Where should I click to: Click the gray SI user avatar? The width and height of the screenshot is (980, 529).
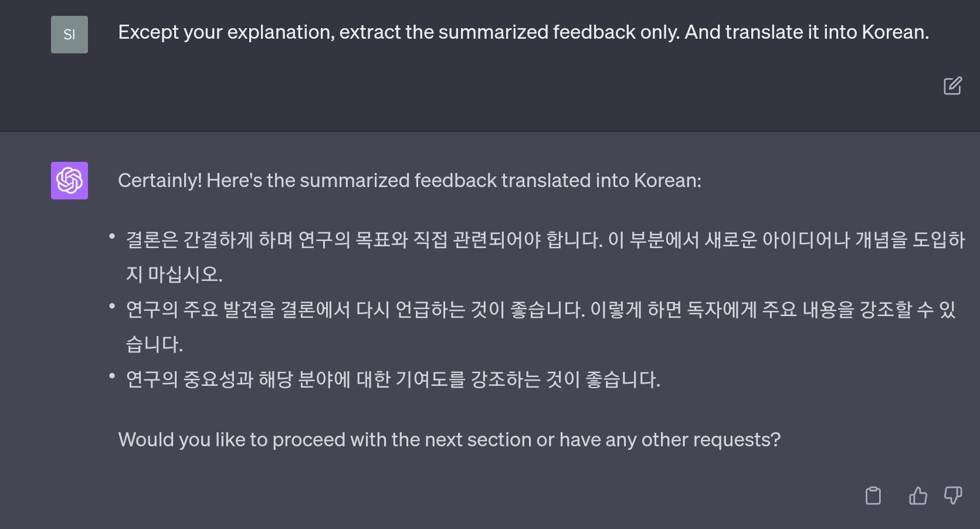[69, 35]
